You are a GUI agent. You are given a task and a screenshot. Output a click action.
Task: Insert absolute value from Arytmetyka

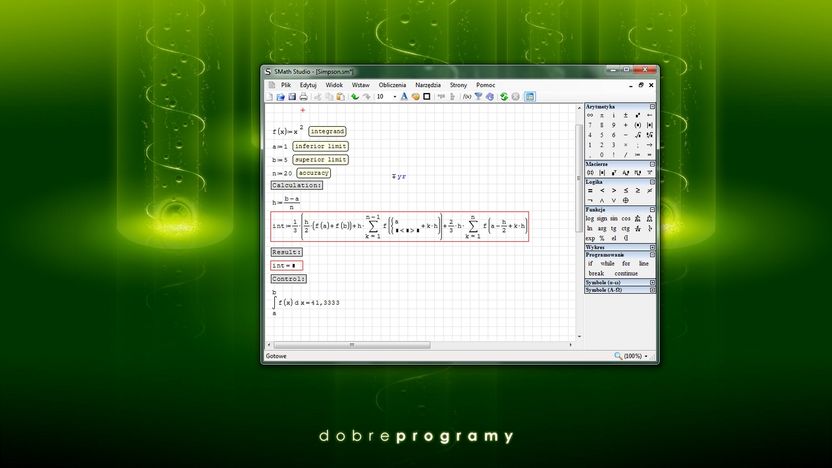pos(649,125)
